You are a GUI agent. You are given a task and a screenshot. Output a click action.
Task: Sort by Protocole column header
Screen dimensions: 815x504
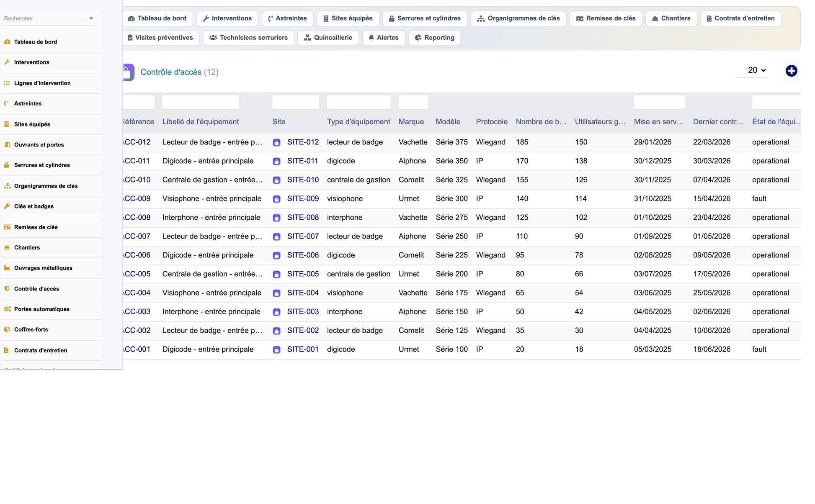492,122
